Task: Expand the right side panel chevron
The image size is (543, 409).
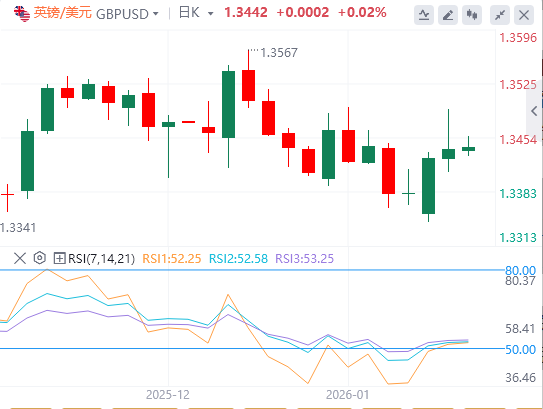Action: pyautogui.click(x=534, y=111)
